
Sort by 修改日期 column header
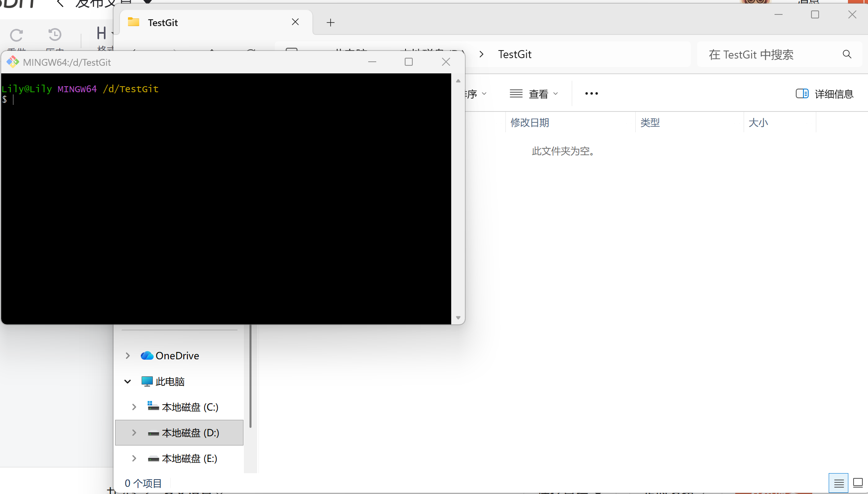[529, 123]
